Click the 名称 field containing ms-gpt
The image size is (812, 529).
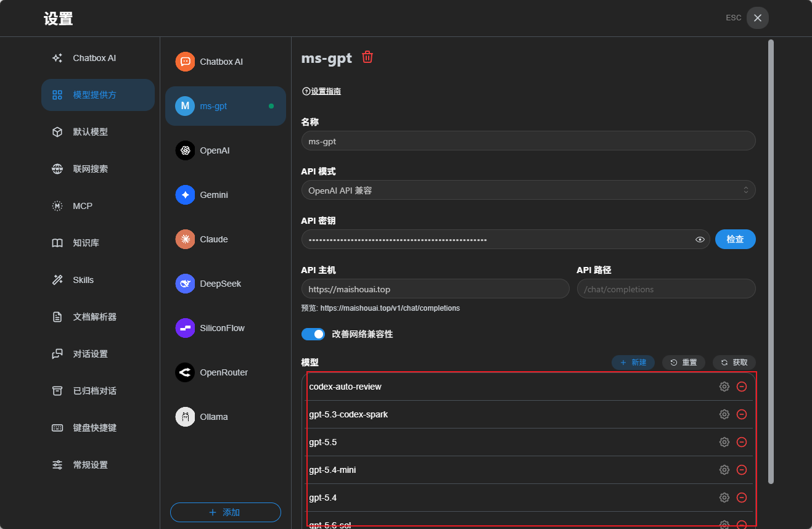pyautogui.click(x=528, y=141)
